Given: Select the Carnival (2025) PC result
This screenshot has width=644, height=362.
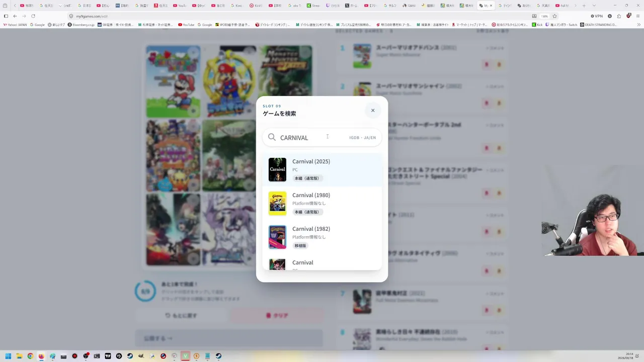Looking at the screenshot, I should click(x=322, y=169).
